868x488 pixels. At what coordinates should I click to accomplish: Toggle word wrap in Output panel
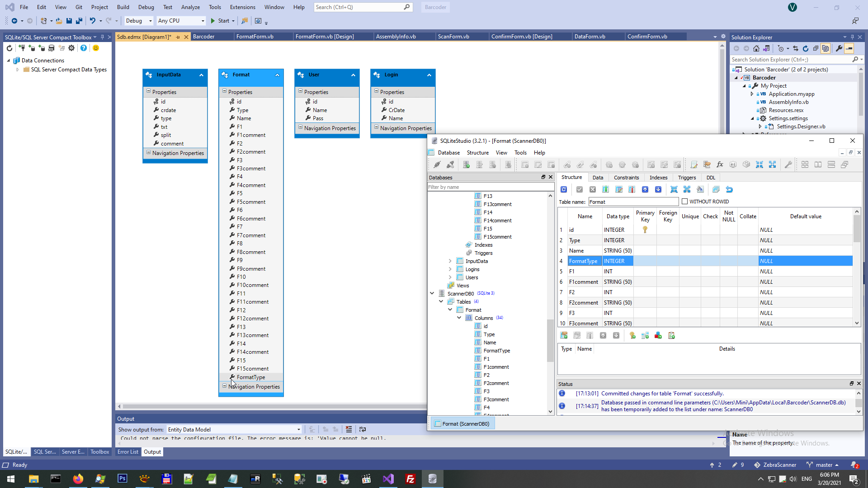click(362, 429)
